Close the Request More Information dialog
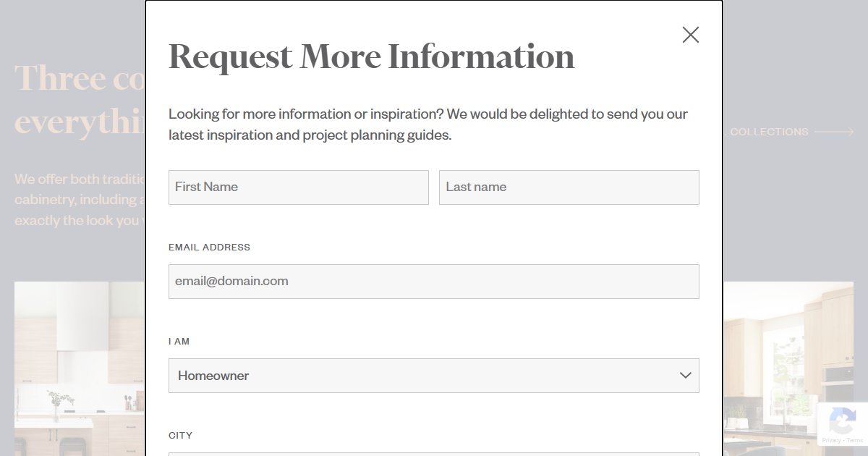The image size is (868, 456). [691, 35]
